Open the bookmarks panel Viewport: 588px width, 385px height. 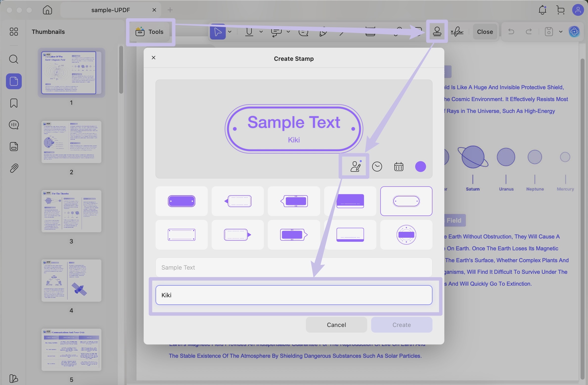tap(14, 103)
